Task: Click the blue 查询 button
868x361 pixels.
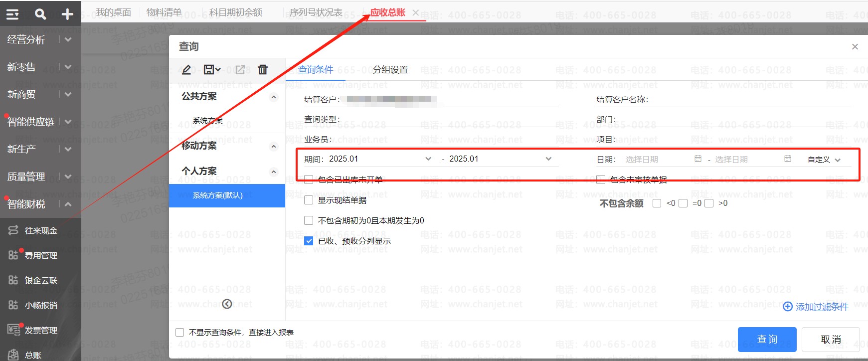Action: pyautogui.click(x=767, y=340)
